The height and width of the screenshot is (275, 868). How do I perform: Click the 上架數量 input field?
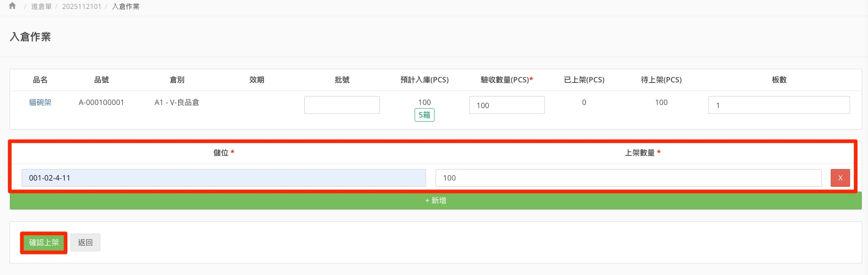(628, 178)
